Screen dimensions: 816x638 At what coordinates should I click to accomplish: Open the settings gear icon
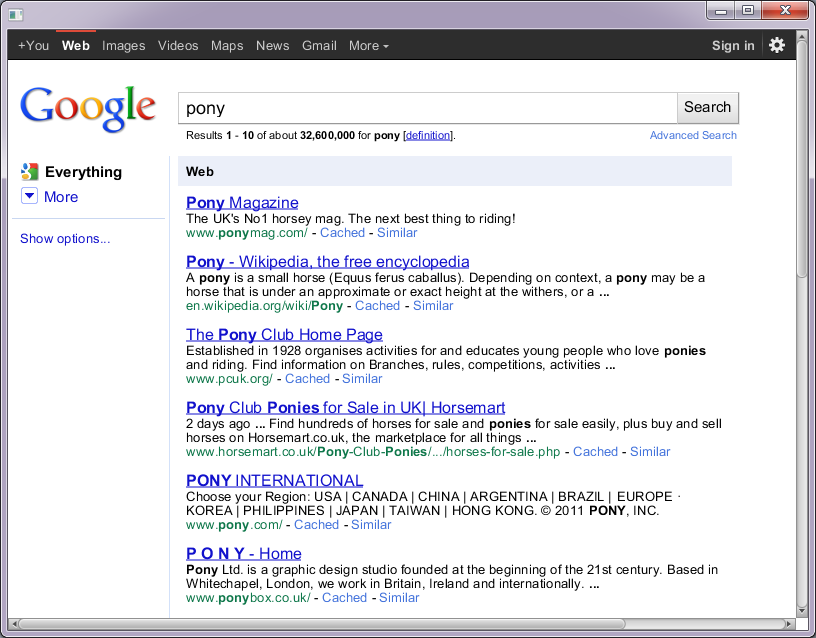pyautogui.click(x=777, y=45)
